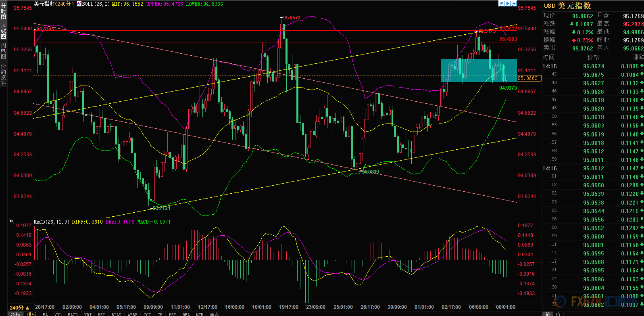This screenshot has width=644, height=316.
Task: Click the 美元指数<240分> chart title
Action: 53,4
